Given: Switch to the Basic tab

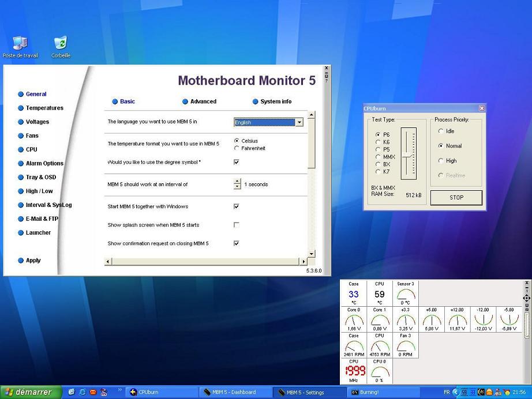Looking at the screenshot, I should pos(123,101).
